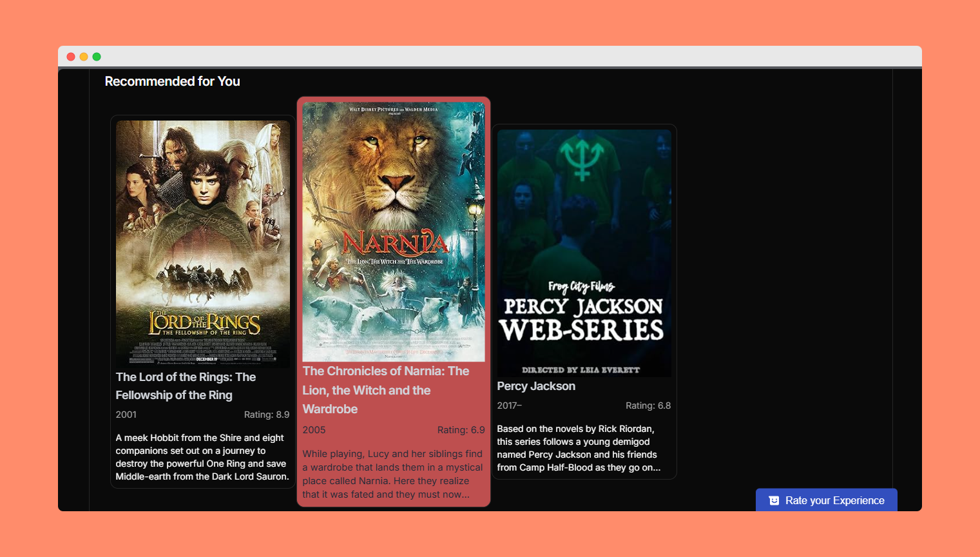Select the 'Percy Jackson' title

click(536, 386)
